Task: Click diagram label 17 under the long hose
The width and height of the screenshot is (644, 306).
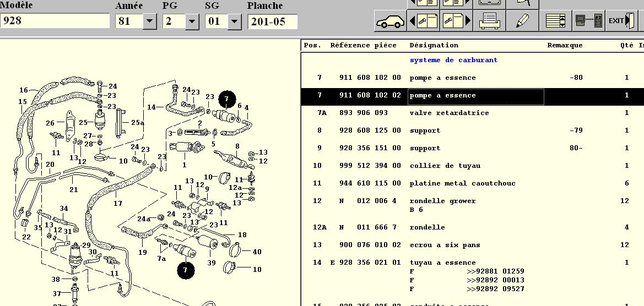Action: pos(118,203)
